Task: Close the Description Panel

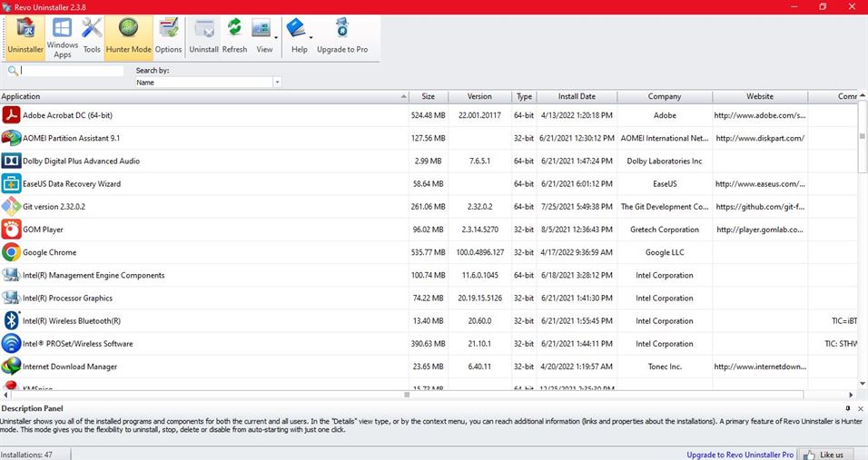Action: (860, 408)
